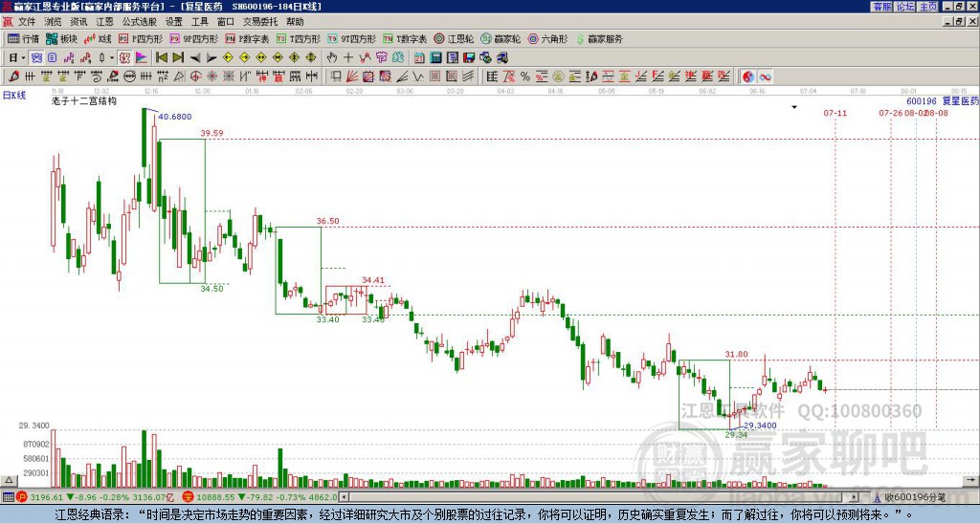Select the zigzag wave line tool
This screenshot has width=980, height=524.
417,76
